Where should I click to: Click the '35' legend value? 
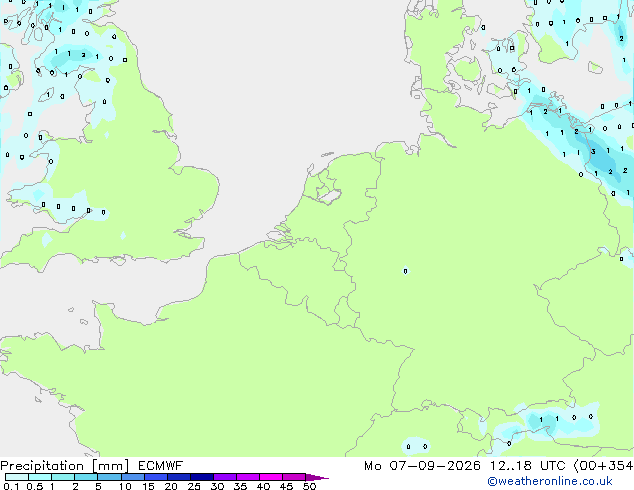[240, 486]
